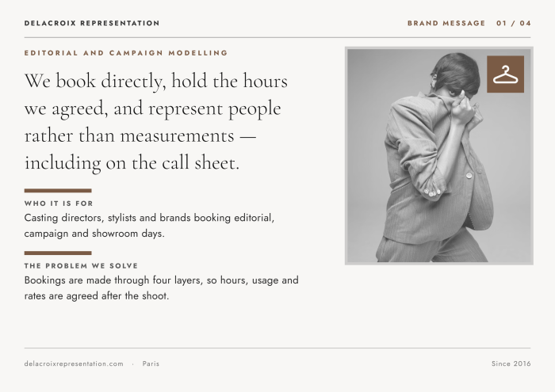Click the Paris location in footer
This screenshot has width=555, height=392.
pos(151,363)
